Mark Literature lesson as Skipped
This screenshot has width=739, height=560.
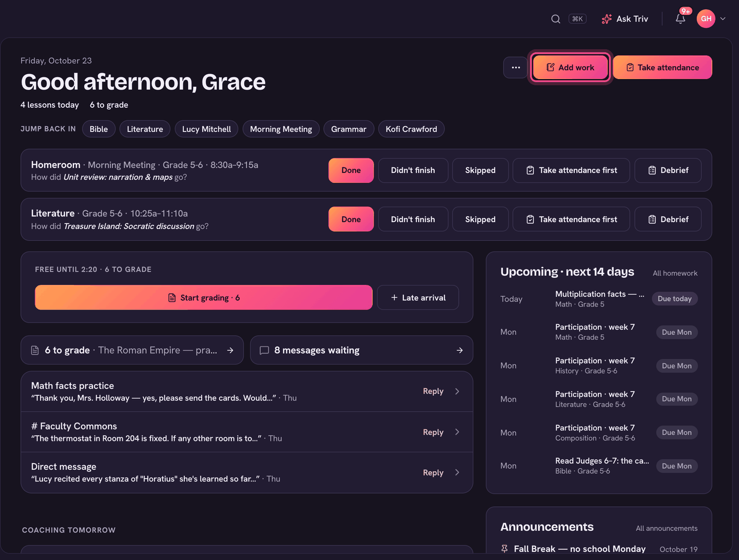[480, 219]
